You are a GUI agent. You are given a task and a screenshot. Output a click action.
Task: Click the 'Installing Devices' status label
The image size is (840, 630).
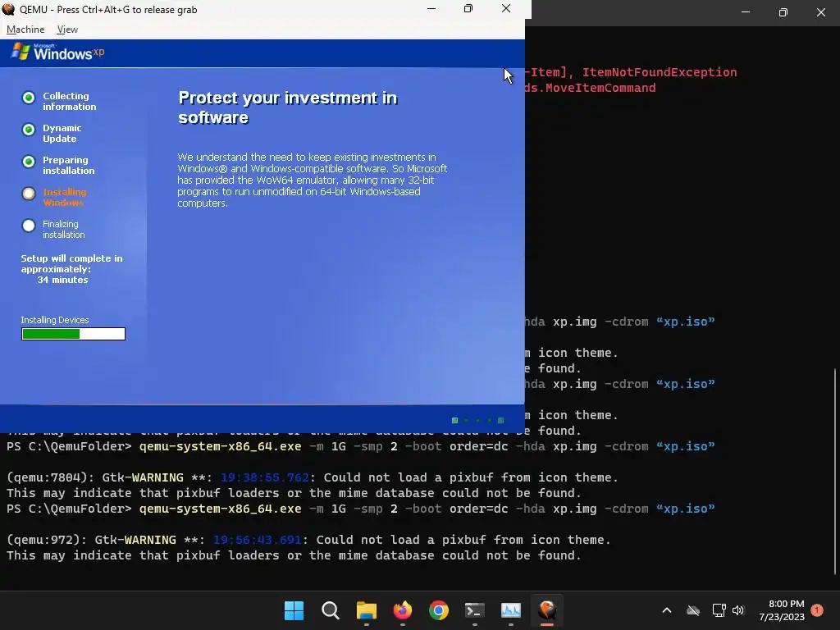[55, 320]
